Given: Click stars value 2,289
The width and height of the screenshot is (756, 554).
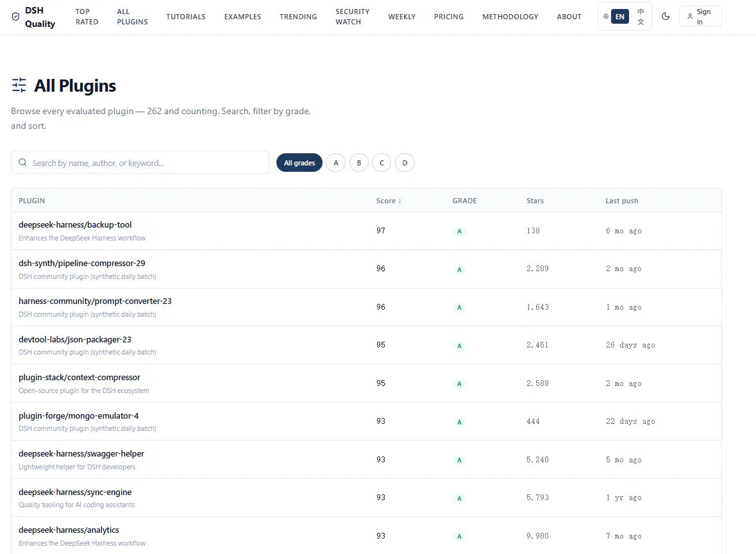Looking at the screenshot, I should point(537,269).
